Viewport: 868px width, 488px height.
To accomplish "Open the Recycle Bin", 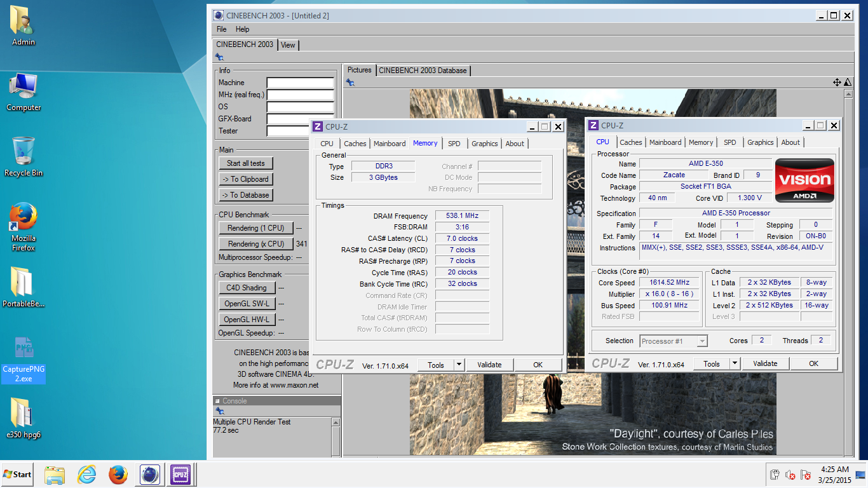I will coord(24,156).
